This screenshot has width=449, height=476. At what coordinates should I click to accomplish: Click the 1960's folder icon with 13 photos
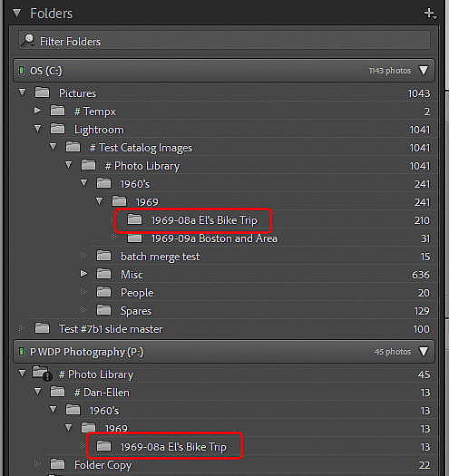point(73,410)
